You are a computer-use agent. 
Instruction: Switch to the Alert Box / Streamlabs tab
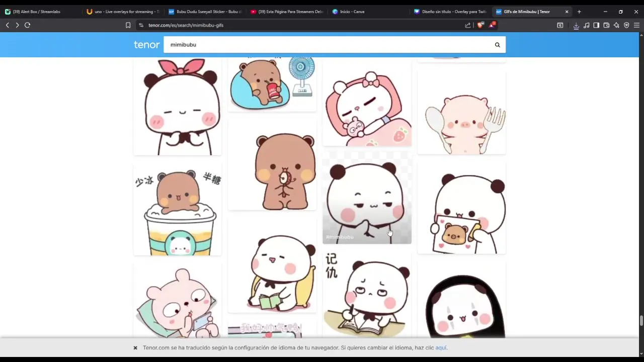[x=39, y=12]
